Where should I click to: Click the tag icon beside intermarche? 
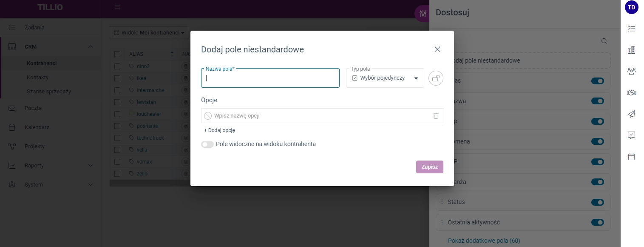[131, 90]
